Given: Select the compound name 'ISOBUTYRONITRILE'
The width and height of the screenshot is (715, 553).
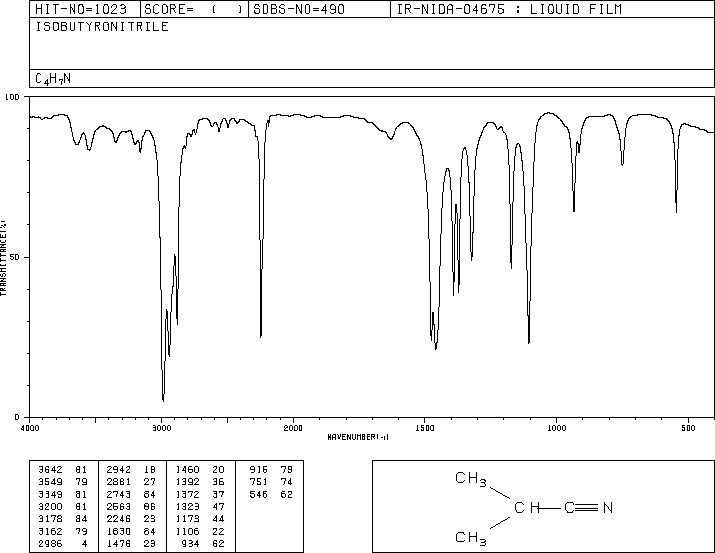Looking at the screenshot, I should (x=102, y=26).
